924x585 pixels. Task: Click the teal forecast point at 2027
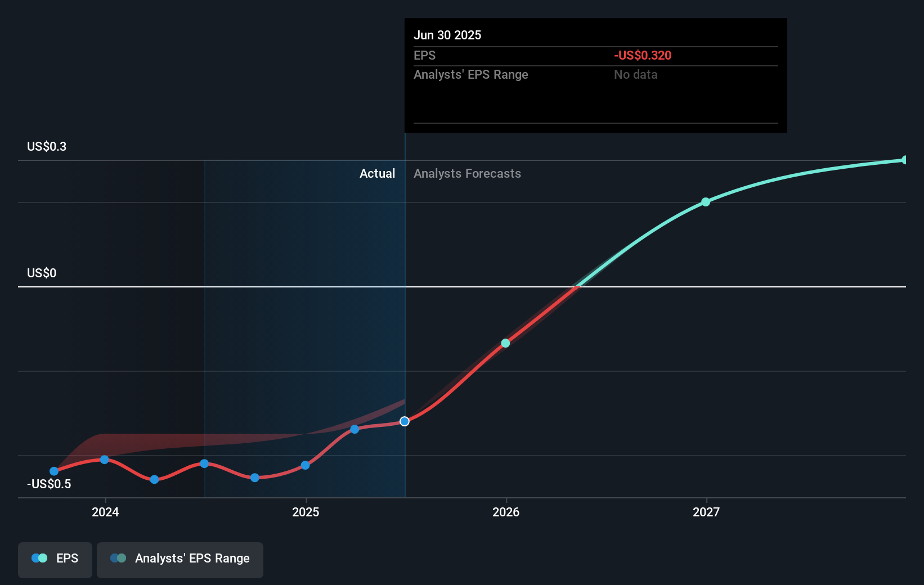coord(706,202)
